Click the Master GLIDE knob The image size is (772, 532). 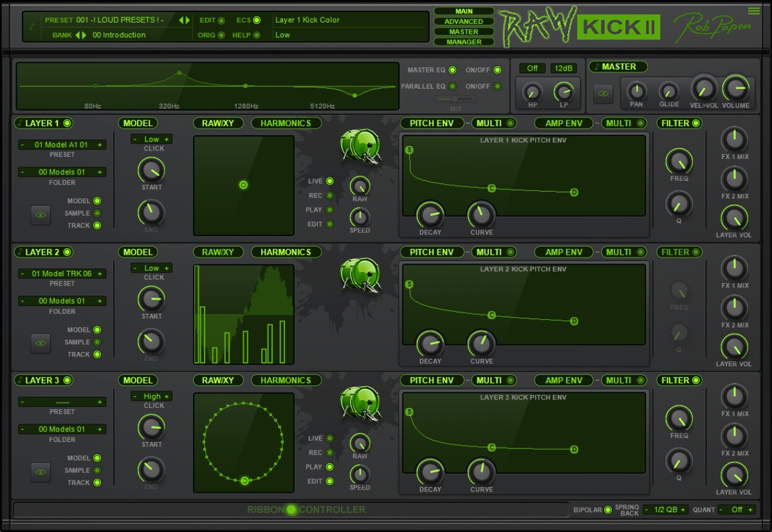pyautogui.click(x=669, y=91)
